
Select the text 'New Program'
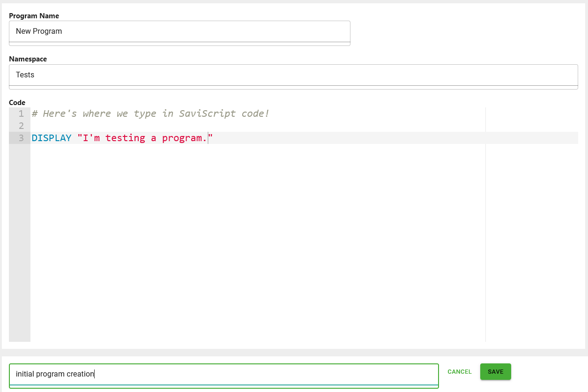pyautogui.click(x=38, y=31)
